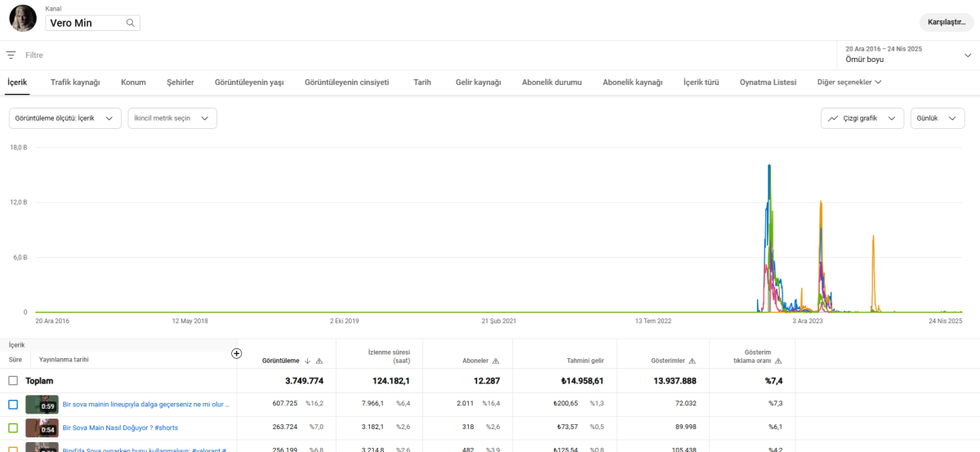The height and width of the screenshot is (452, 980).
Task: Expand Diğer seçenekler tab menu
Action: (x=849, y=82)
